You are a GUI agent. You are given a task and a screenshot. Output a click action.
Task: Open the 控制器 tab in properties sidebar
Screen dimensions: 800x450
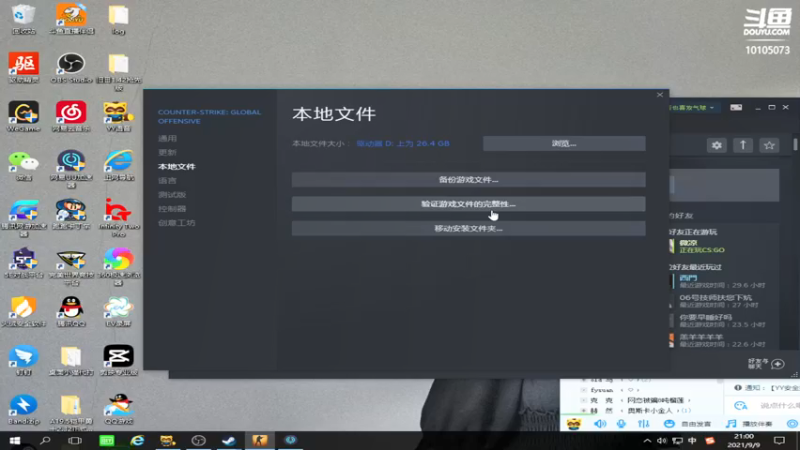click(172, 209)
